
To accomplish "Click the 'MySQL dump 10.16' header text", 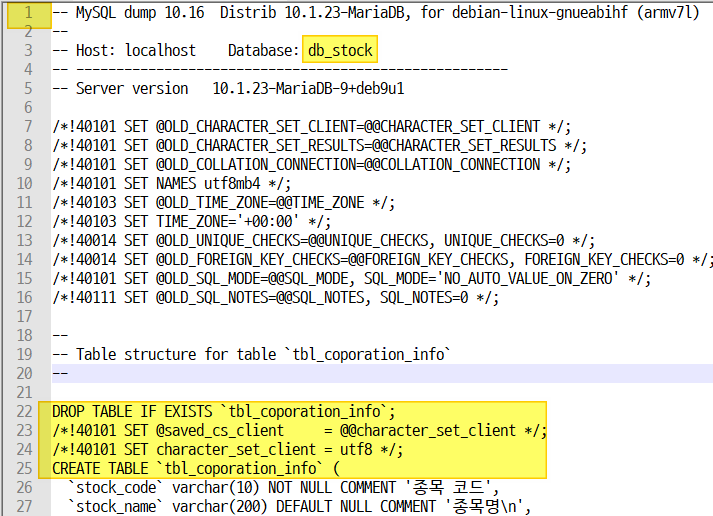I will (140, 12).
